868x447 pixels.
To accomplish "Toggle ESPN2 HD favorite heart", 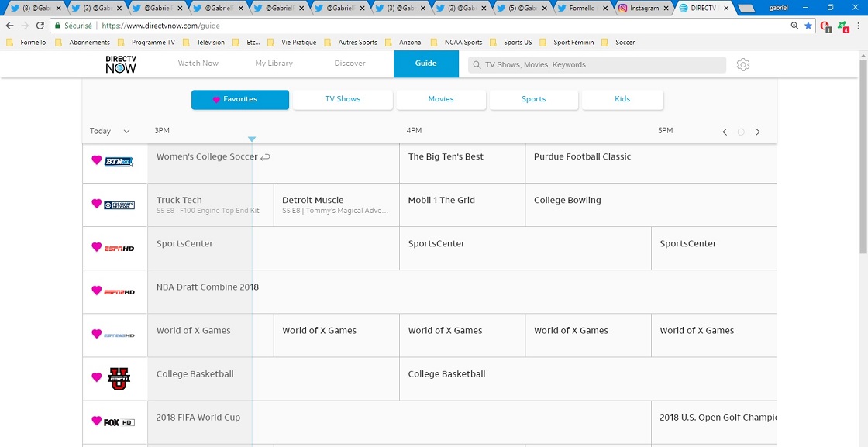I will pos(96,291).
